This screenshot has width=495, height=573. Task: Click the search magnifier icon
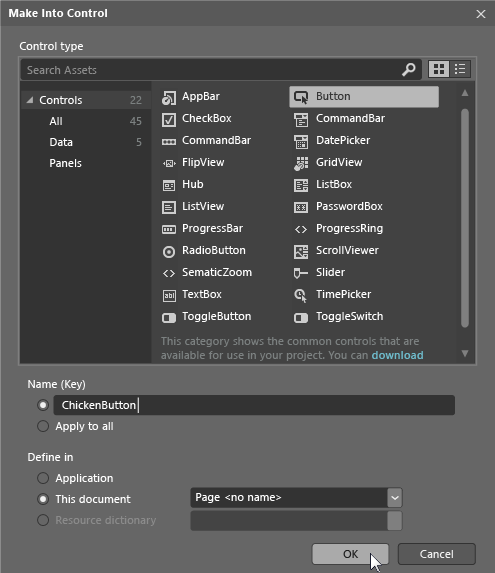(x=409, y=69)
